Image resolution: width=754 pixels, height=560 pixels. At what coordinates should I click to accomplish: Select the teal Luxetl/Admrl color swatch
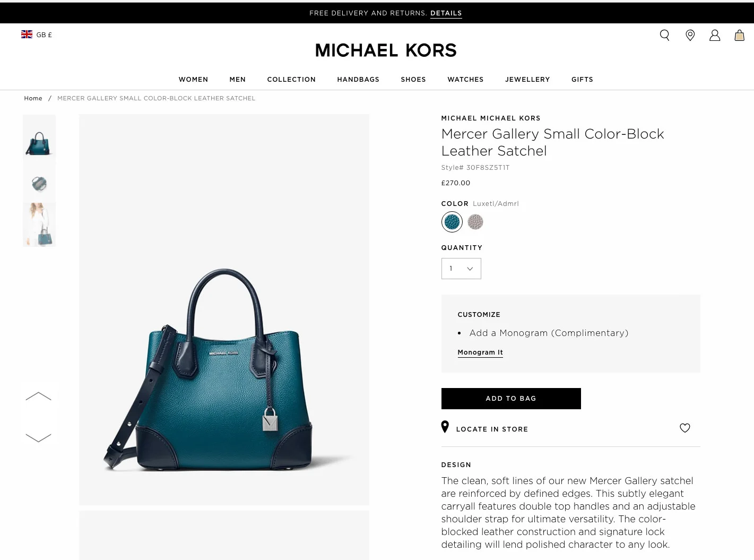(x=452, y=222)
